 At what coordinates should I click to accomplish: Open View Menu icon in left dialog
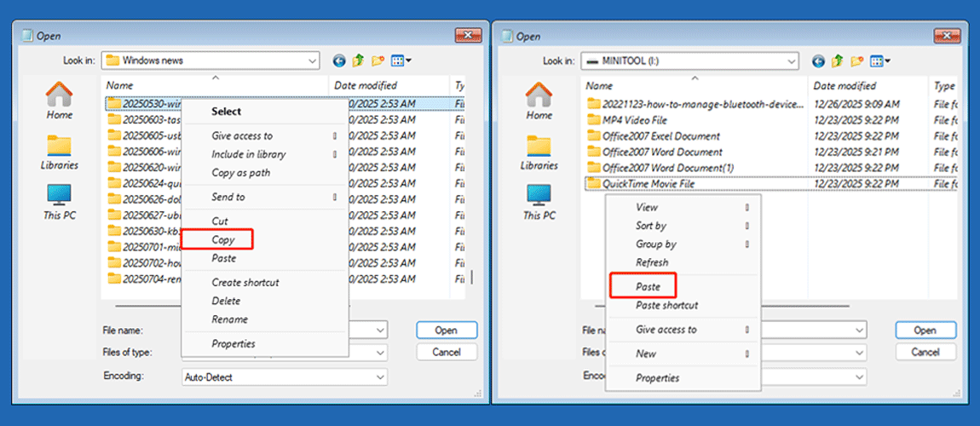(401, 60)
